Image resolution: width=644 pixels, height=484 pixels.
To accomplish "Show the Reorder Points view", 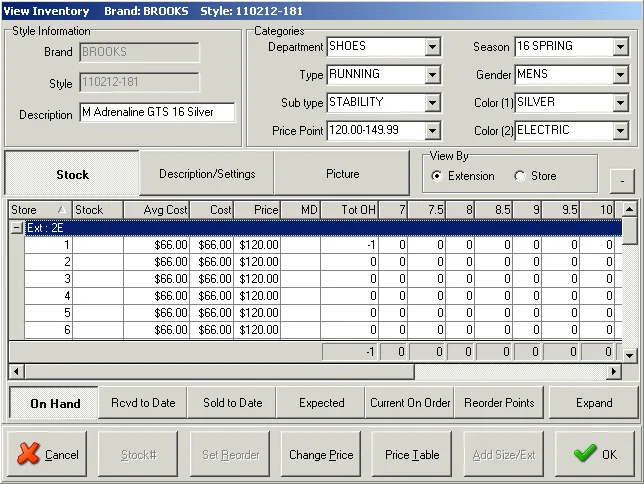I will tap(499, 403).
